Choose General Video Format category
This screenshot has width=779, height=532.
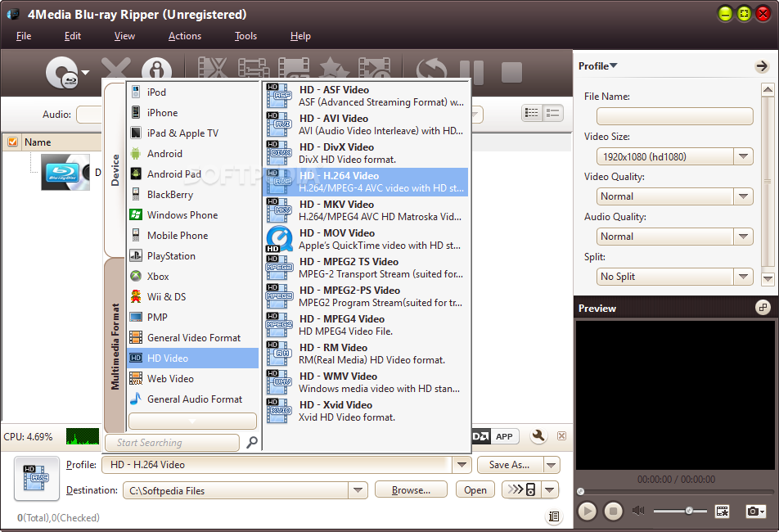tap(193, 338)
